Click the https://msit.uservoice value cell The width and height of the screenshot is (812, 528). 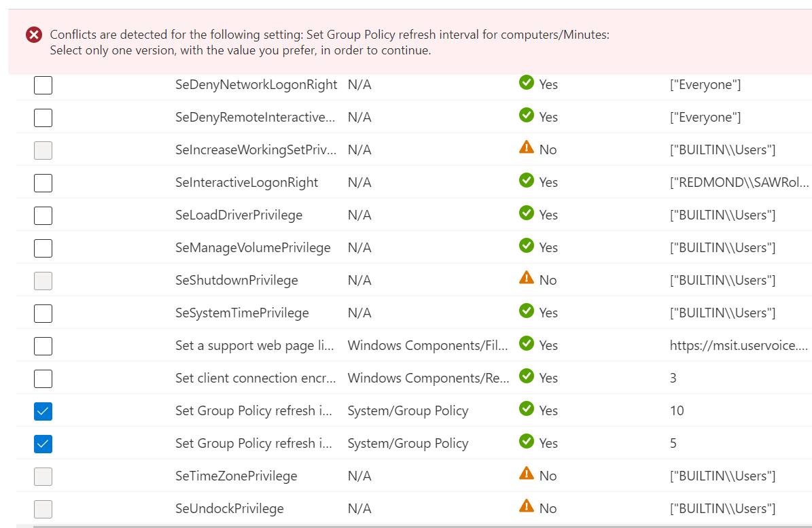(x=739, y=345)
